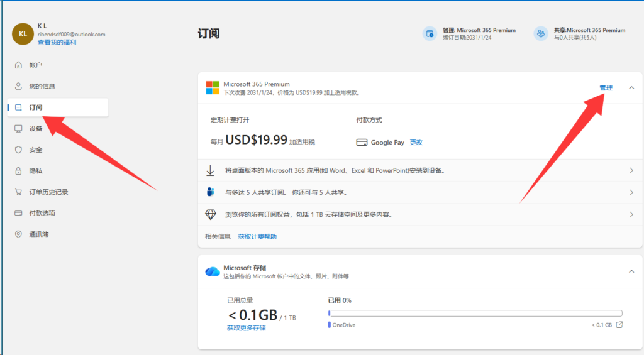This screenshot has height=355, width=644.
Task: Click 更改 next to Google Pay
Action: pyautogui.click(x=416, y=143)
